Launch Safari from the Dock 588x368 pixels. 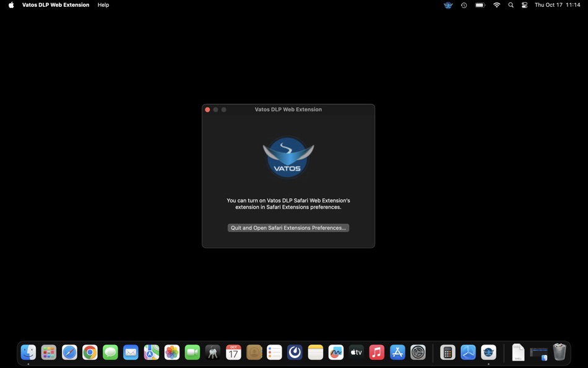(69, 353)
